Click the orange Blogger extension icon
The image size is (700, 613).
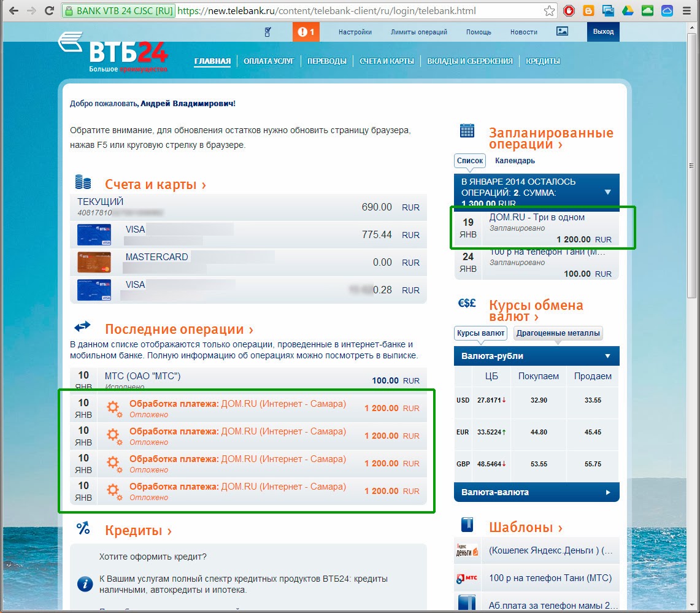click(588, 10)
